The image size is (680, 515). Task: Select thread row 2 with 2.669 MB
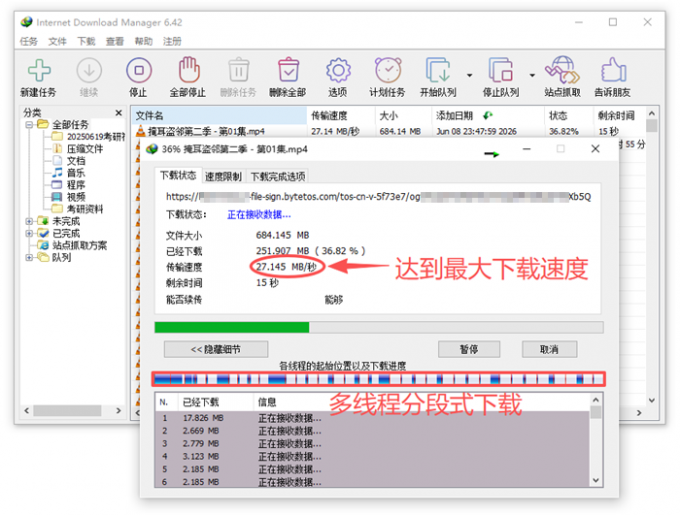pos(373,431)
